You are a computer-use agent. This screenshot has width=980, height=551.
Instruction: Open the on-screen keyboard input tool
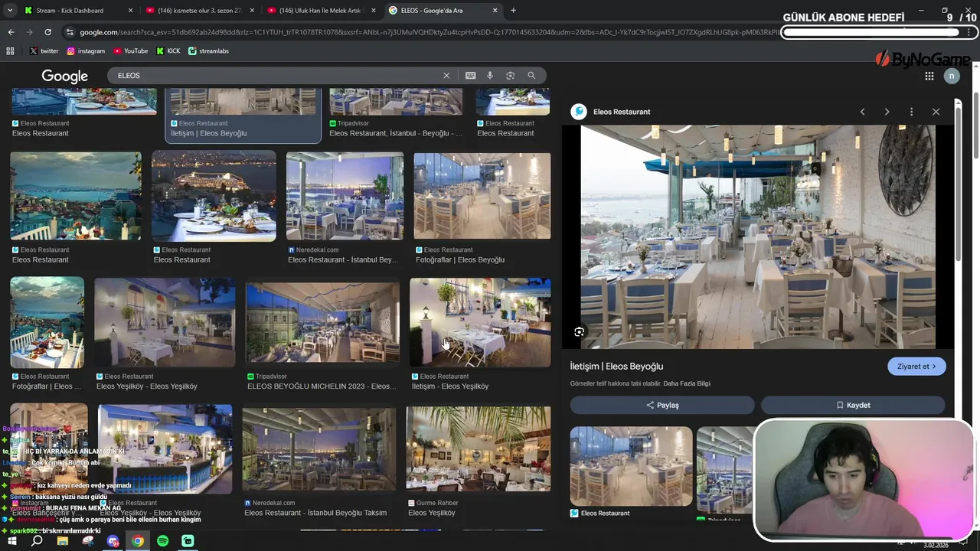470,75
